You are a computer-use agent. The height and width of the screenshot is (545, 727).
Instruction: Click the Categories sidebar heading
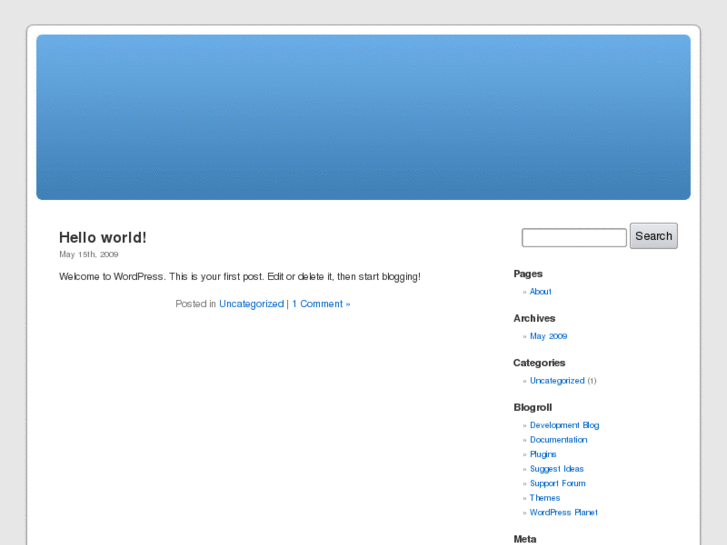tap(539, 363)
